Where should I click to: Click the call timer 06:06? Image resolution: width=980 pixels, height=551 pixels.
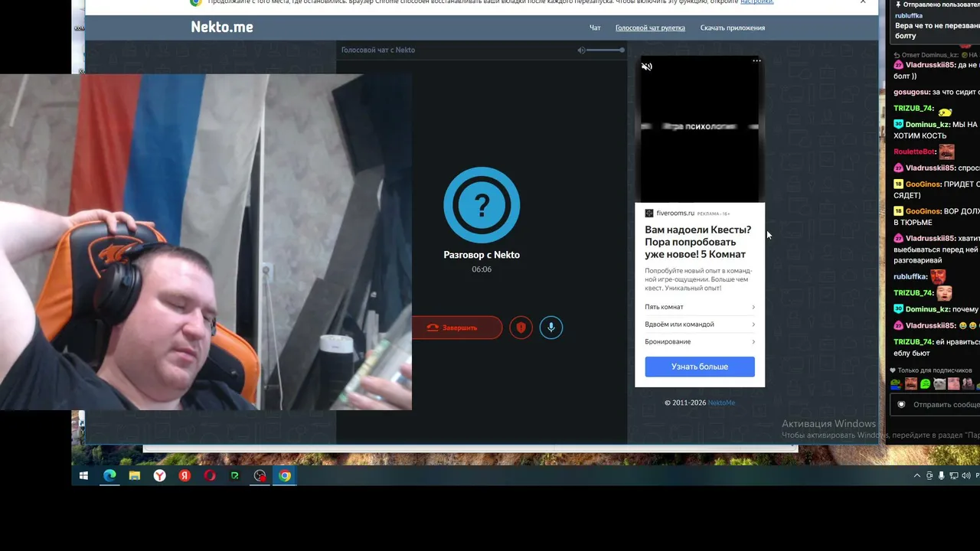tap(482, 269)
